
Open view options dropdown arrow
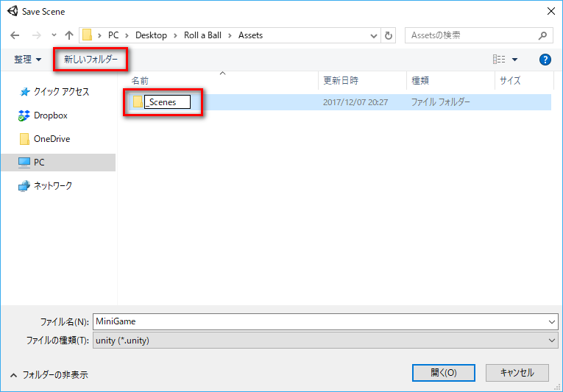coord(514,60)
